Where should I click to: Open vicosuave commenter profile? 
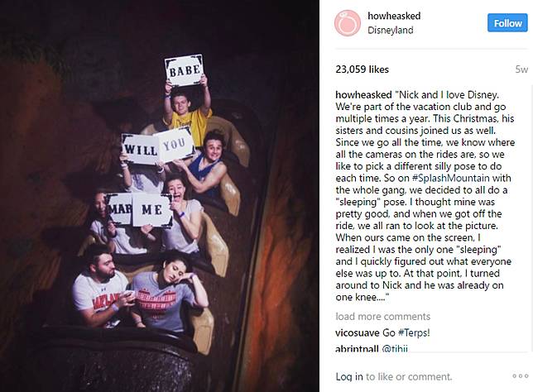click(358, 332)
